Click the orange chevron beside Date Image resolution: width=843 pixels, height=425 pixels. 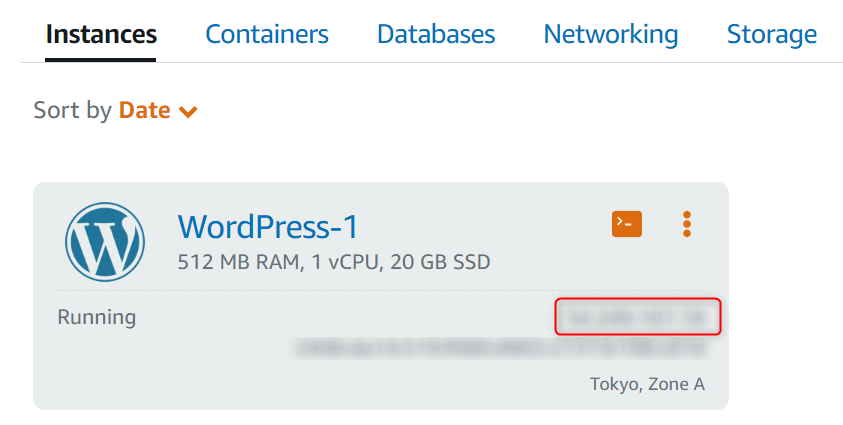pyautogui.click(x=188, y=112)
